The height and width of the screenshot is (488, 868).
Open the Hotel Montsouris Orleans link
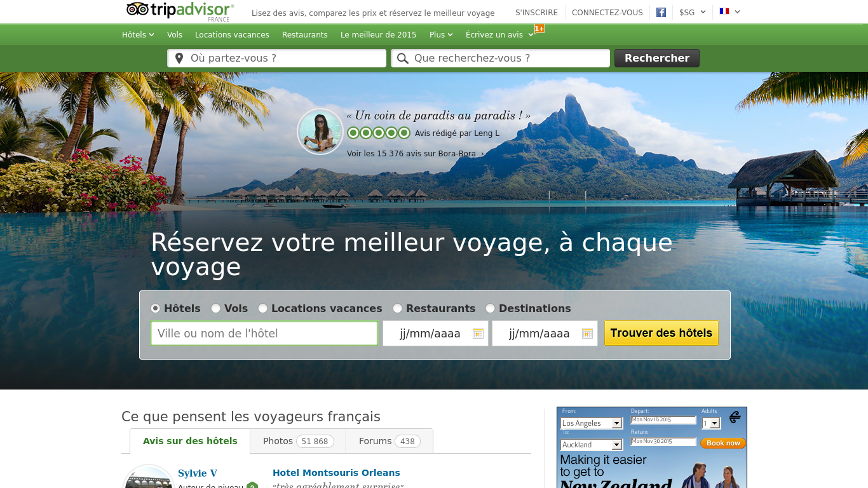(336, 473)
